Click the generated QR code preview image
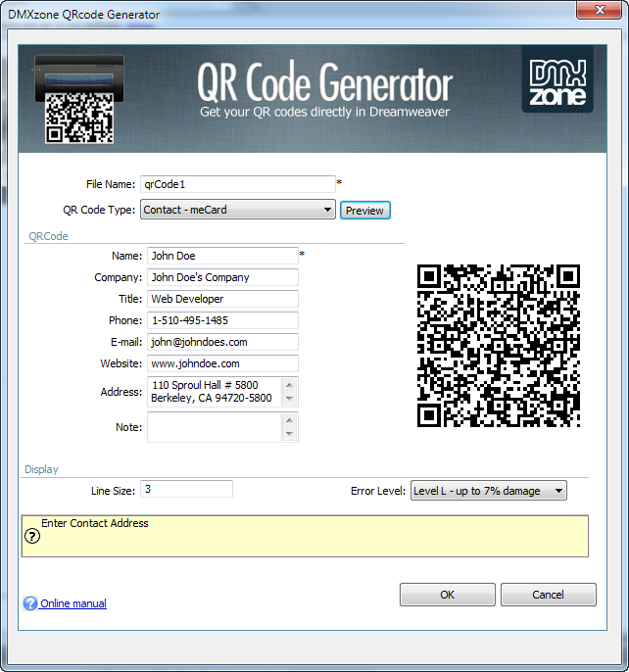This screenshot has height=672, width=629. (499, 346)
